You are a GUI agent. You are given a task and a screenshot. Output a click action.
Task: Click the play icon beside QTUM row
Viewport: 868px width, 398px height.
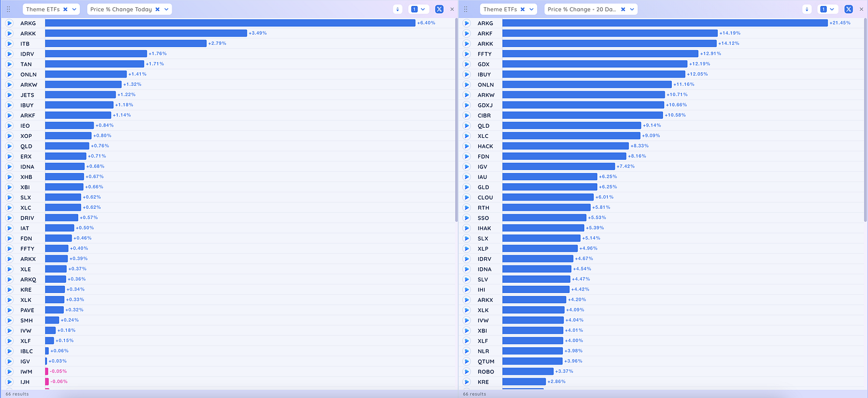click(x=467, y=362)
